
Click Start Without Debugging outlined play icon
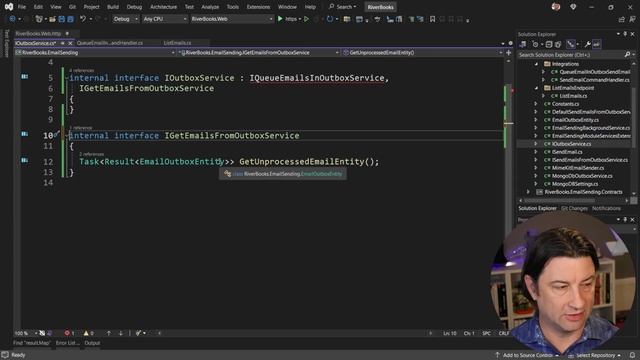[x=306, y=19]
